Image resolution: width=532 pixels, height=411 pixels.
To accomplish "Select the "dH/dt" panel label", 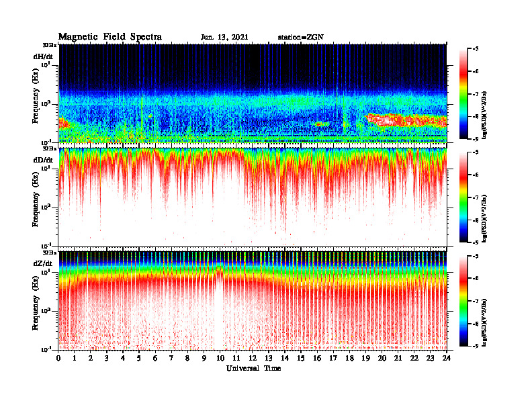I will (43, 56).
